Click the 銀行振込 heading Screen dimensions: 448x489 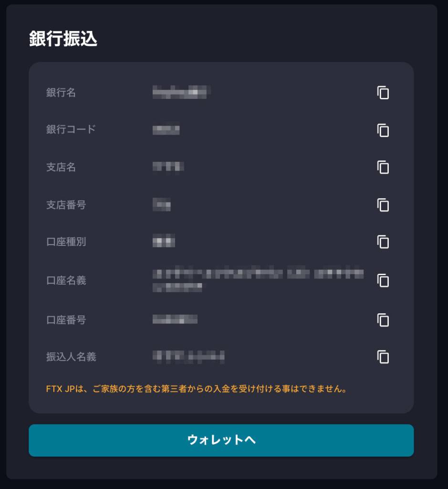(63, 40)
